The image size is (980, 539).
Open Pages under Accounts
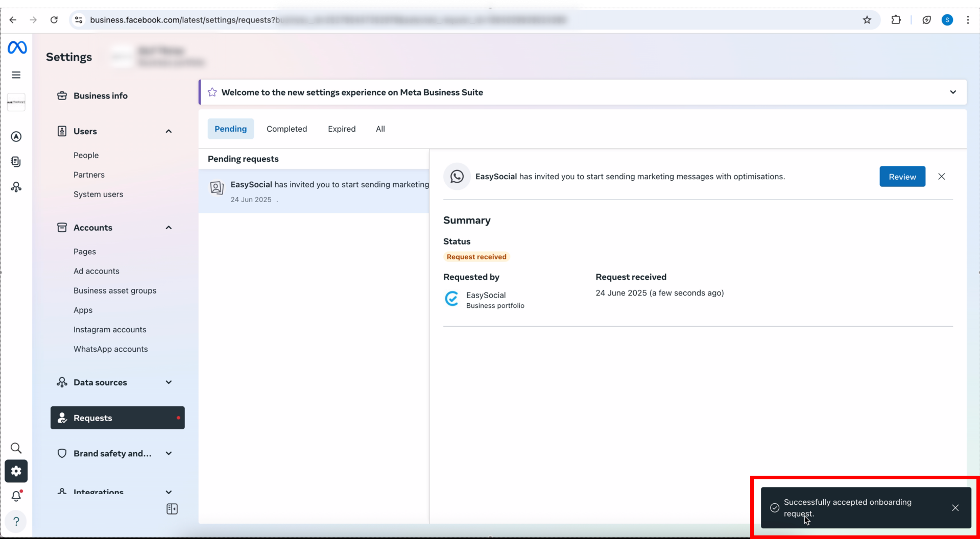85,252
